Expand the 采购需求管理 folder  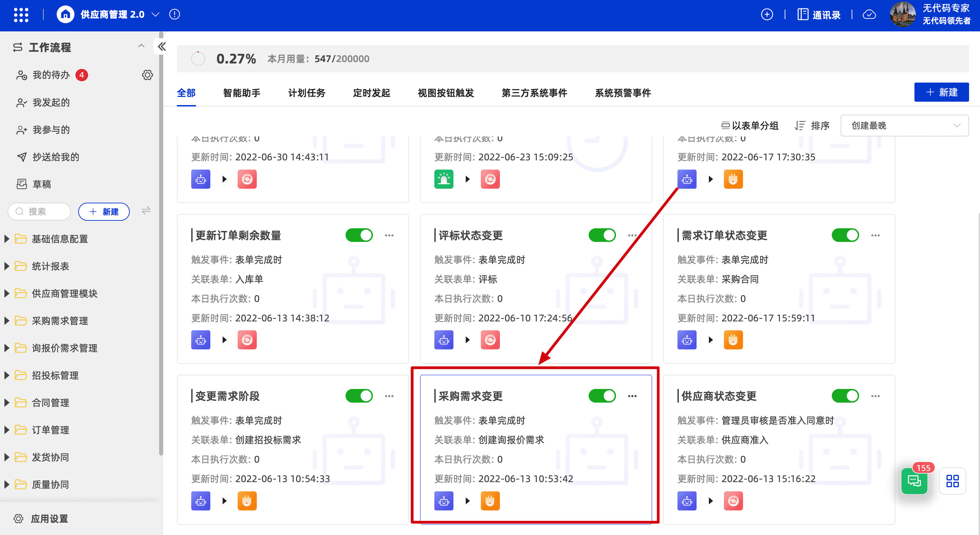tap(7, 321)
